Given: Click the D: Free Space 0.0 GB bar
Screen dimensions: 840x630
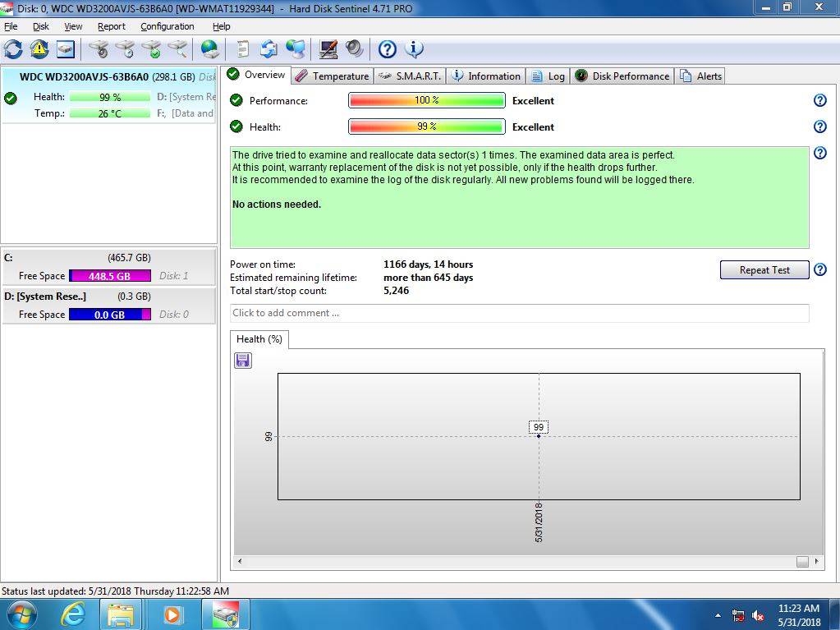Looking at the screenshot, I should (110, 315).
